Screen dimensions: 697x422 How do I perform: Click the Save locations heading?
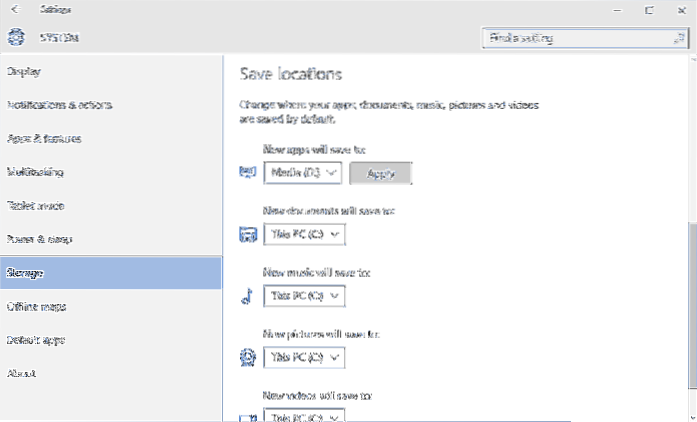[x=291, y=74]
